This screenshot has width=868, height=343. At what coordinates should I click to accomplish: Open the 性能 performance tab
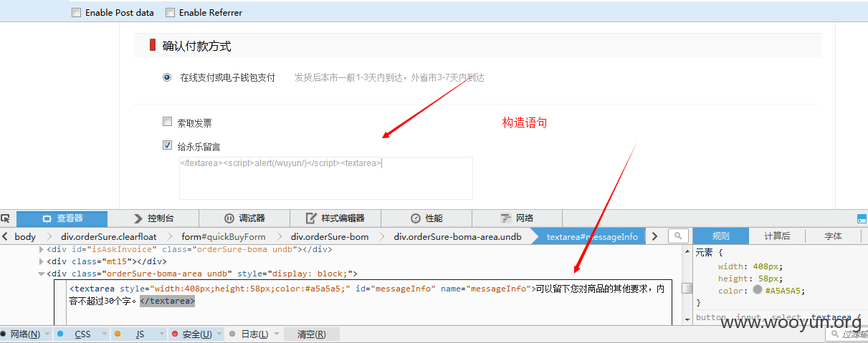[x=426, y=218]
